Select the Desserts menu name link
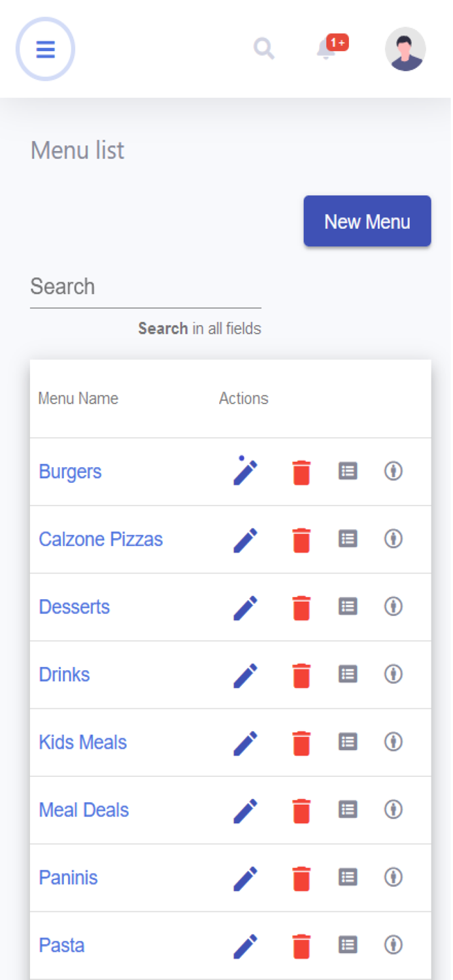453x980 pixels. point(74,607)
